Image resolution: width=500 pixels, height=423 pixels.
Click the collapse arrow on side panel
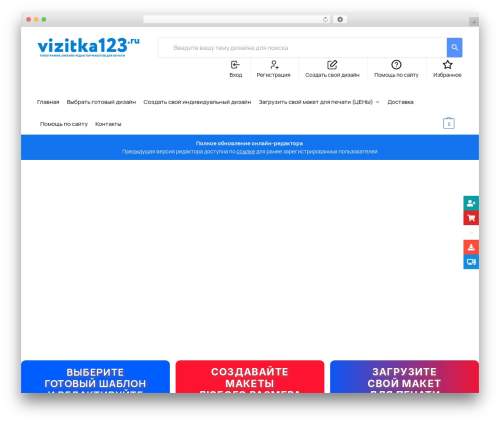[471, 233]
